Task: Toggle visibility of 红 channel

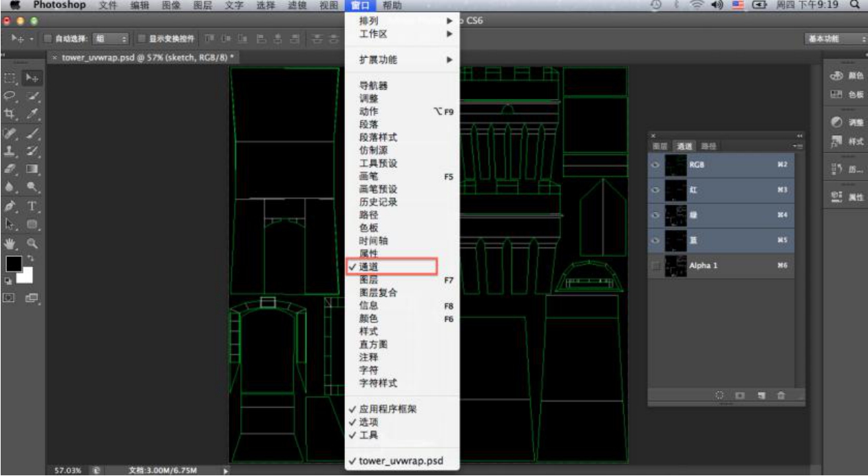Action: coord(656,190)
